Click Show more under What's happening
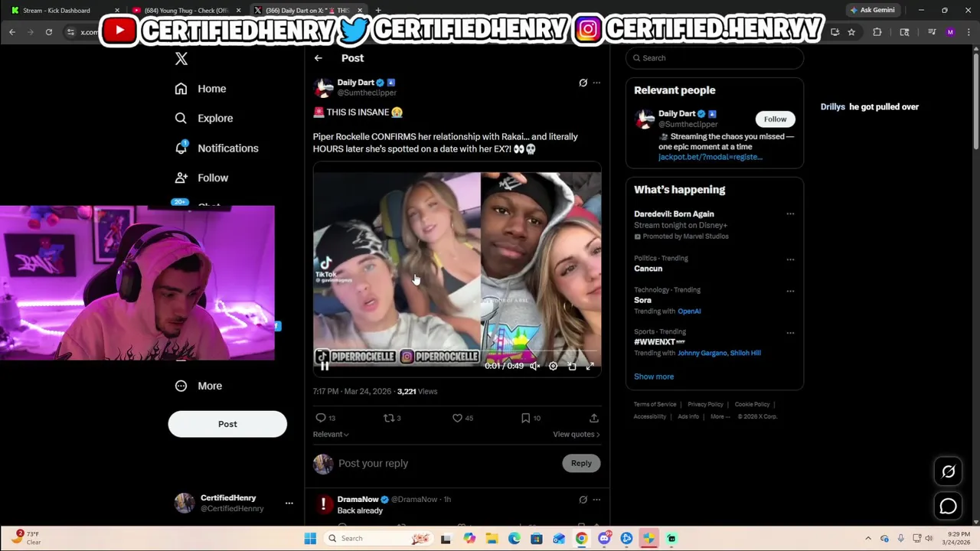Image resolution: width=980 pixels, height=551 pixels. point(654,377)
